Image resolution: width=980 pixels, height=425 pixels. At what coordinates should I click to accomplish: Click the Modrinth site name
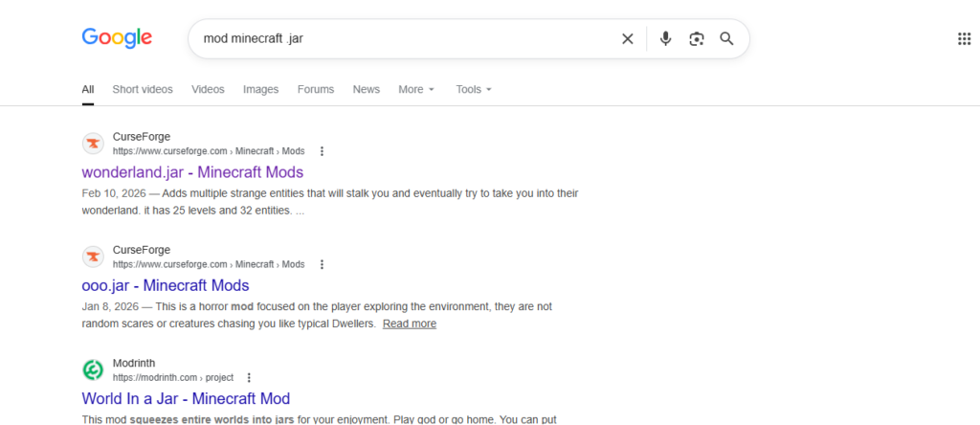coord(134,363)
